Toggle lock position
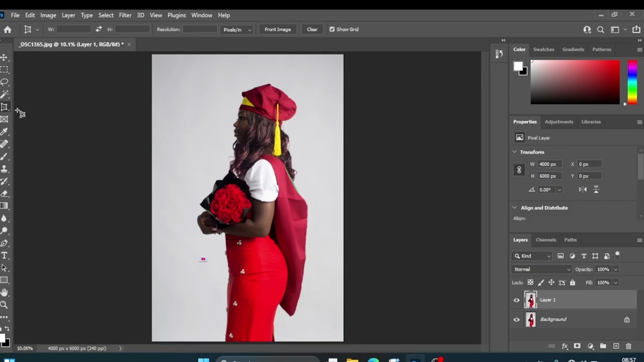Screen dimensions: 644x362 [551, 283]
